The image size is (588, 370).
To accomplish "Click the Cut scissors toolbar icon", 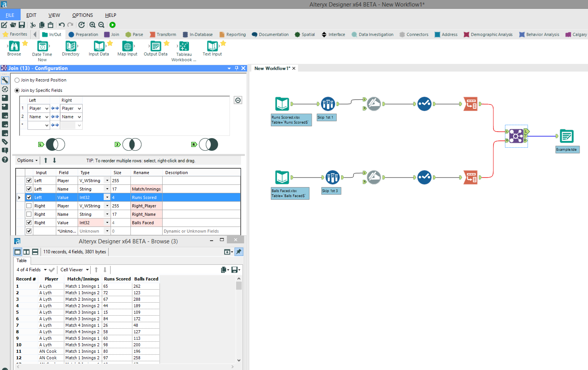I will pos(33,25).
